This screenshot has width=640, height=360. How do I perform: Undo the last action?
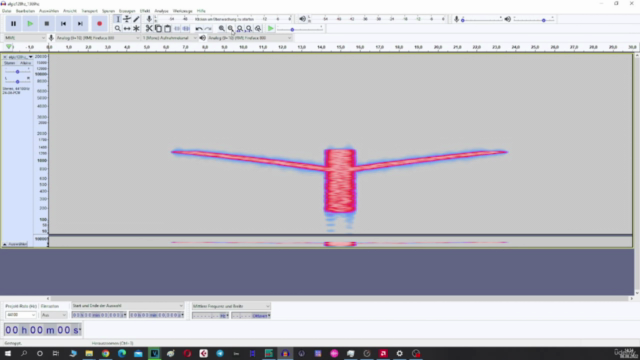(199, 29)
